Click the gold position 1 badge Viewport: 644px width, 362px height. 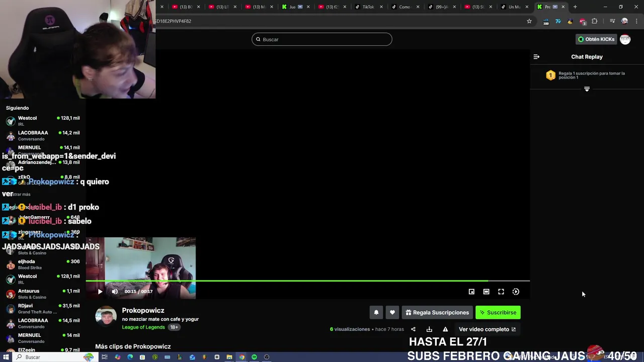click(x=550, y=75)
